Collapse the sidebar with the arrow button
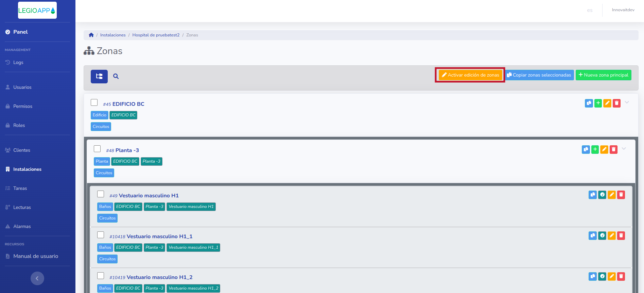644x293 pixels. 37,278
